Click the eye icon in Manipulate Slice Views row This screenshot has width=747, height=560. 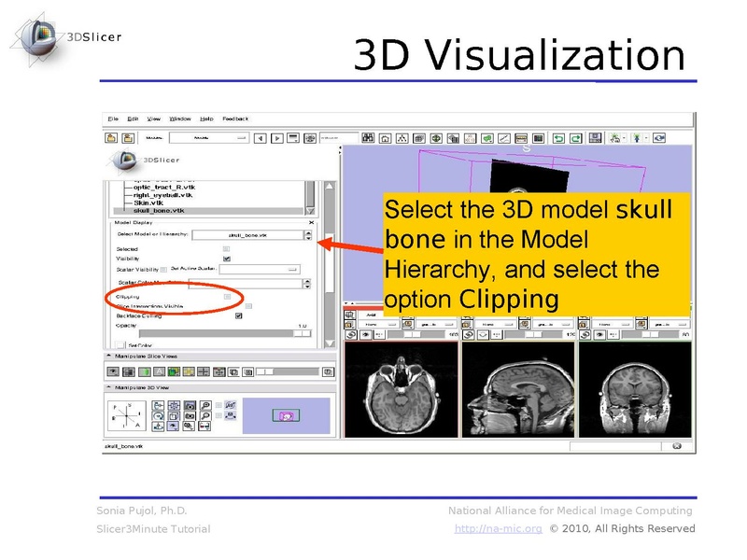pyautogui.click(x=113, y=371)
